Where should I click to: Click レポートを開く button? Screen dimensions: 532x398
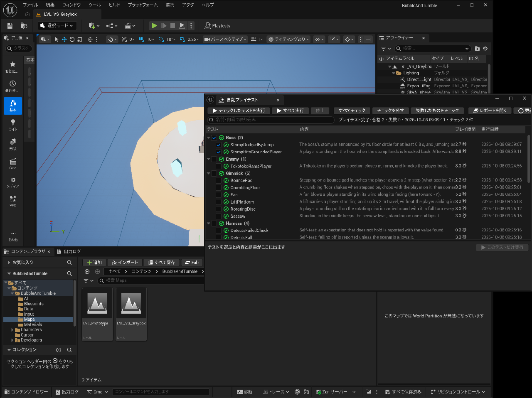point(490,111)
